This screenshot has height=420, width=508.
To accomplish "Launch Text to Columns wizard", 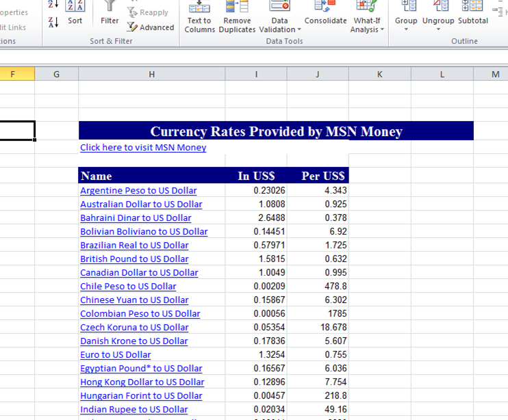I will [x=199, y=17].
